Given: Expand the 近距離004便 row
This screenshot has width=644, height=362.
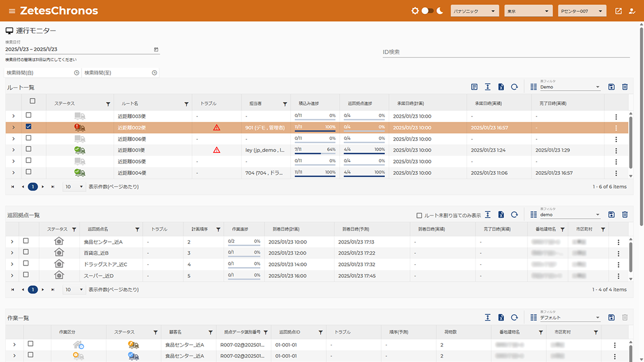Looking at the screenshot, I should (13, 173).
